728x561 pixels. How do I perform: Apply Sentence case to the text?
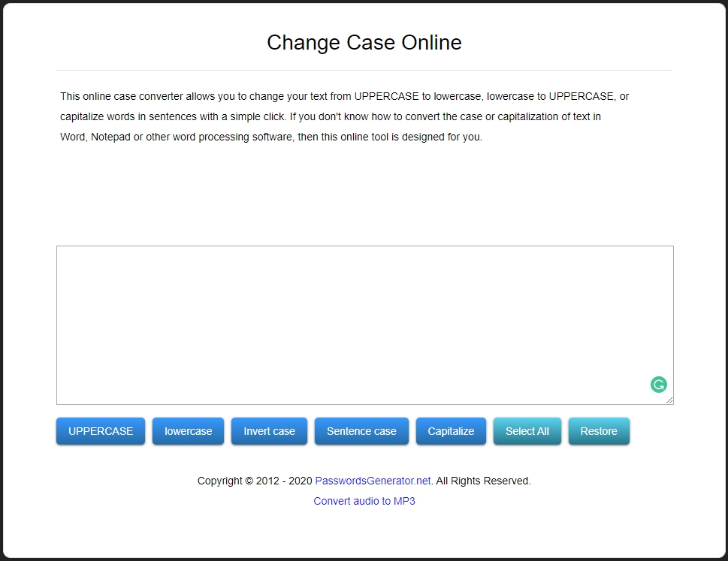[x=361, y=431]
